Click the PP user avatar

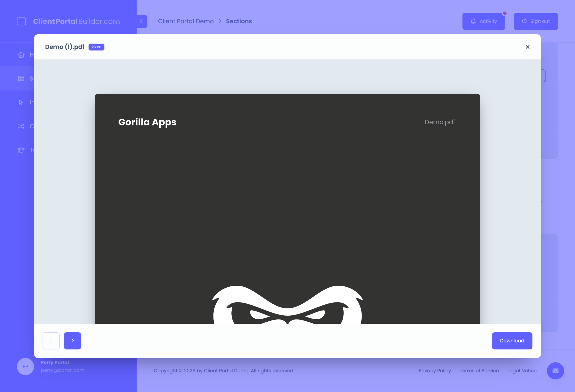25,366
